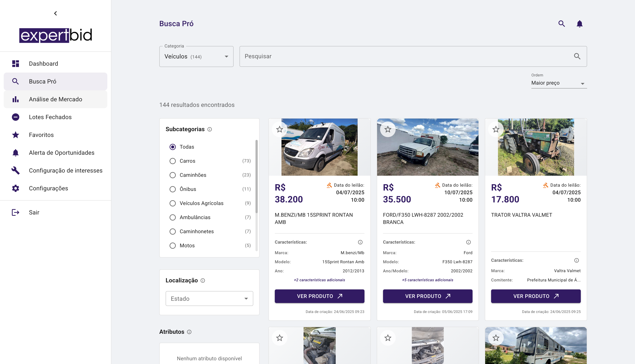
Task: Open Lotes Fechados from the sidebar
Action: 50,117
